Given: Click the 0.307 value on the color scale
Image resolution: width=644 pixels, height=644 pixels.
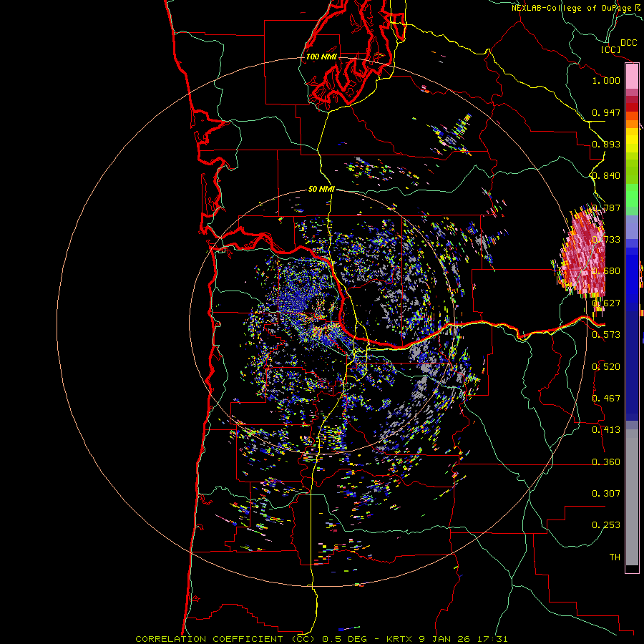Looking at the screenshot, I should coord(606,493).
